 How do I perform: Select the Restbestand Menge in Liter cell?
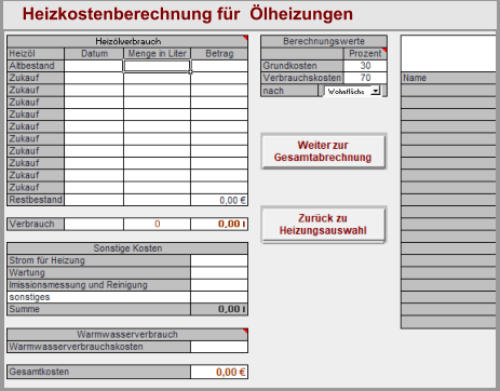[157, 200]
